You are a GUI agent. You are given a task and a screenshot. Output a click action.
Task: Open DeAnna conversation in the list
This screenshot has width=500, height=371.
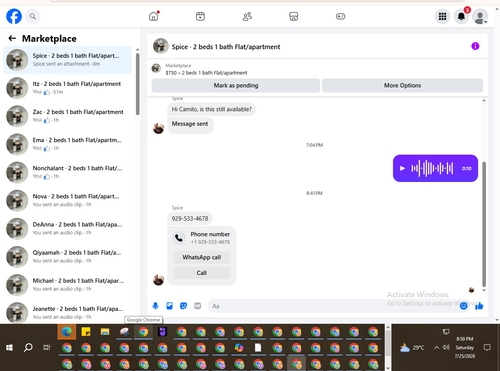point(67,228)
